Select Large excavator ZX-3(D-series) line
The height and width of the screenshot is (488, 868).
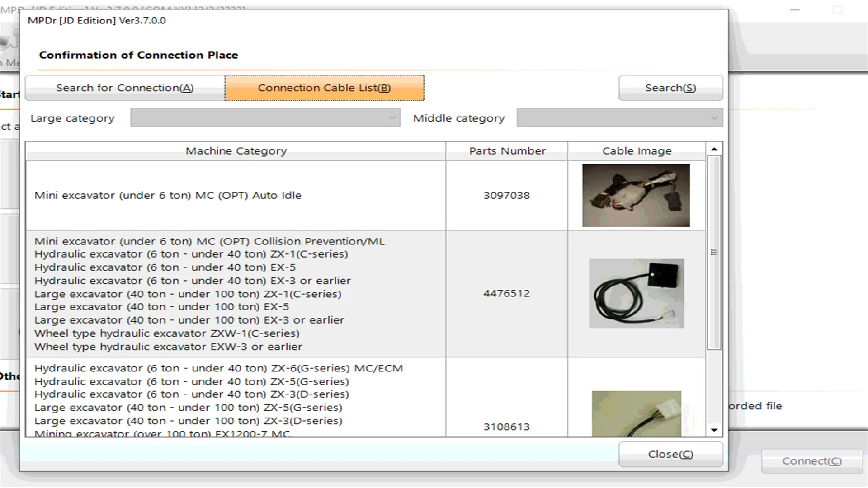188,421
